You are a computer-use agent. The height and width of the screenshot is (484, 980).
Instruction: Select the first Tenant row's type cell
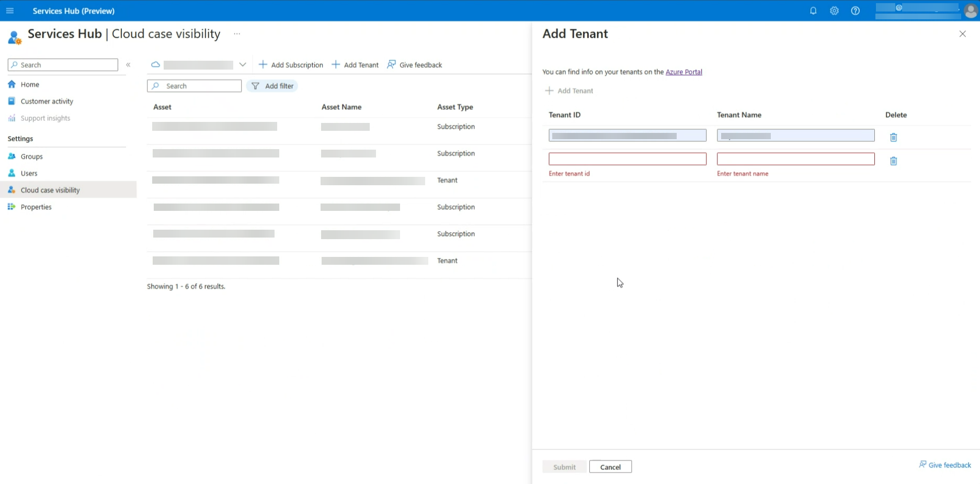(447, 180)
